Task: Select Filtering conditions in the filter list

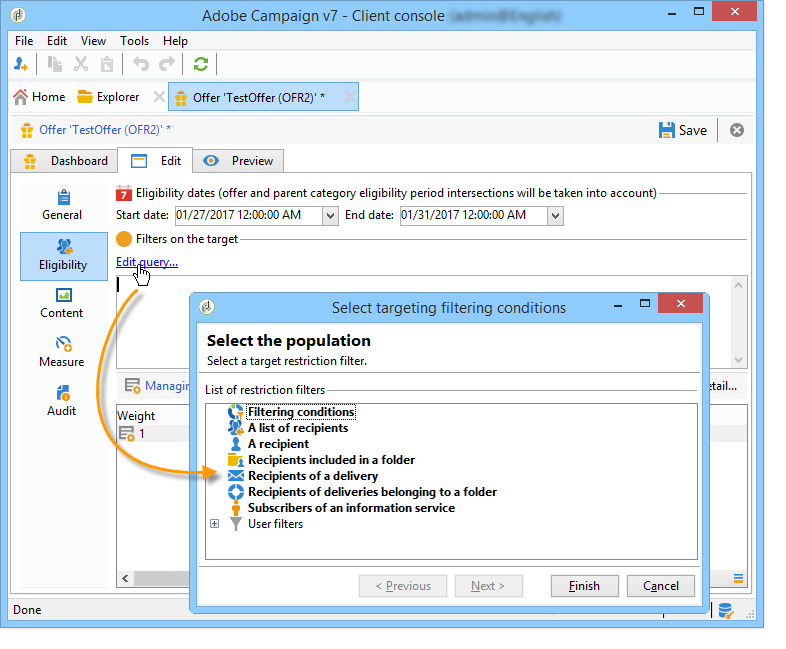Action: pos(301,412)
